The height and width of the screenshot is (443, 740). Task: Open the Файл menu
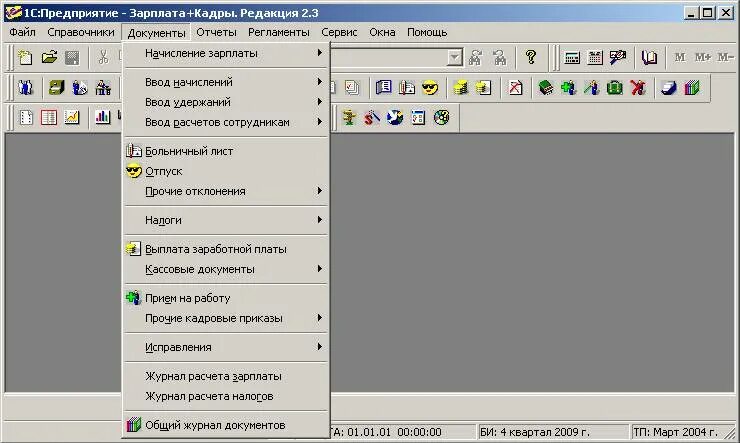pyautogui.click(x=22, y=32)
